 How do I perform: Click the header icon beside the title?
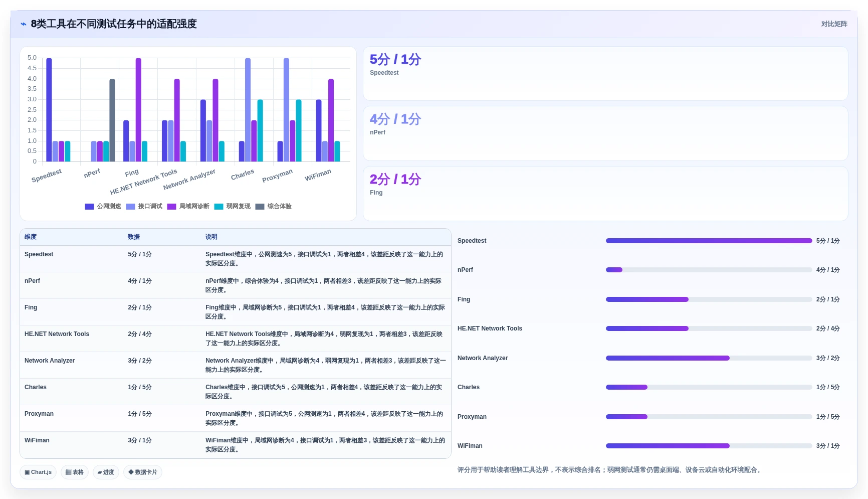[23, 24]
